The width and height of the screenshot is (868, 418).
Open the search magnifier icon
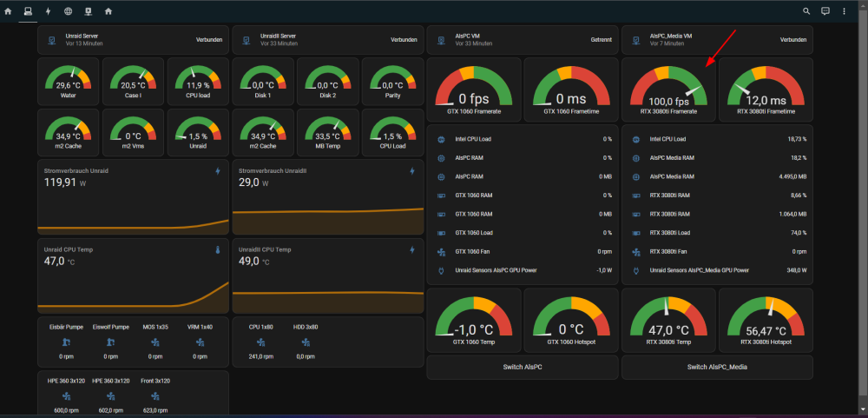point(806,11)
